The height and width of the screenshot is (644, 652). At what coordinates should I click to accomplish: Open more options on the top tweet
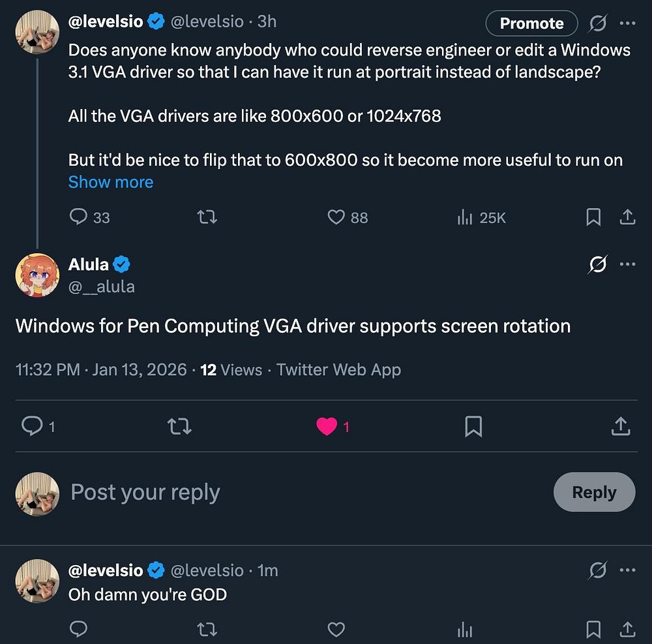[x=627, y=23]
